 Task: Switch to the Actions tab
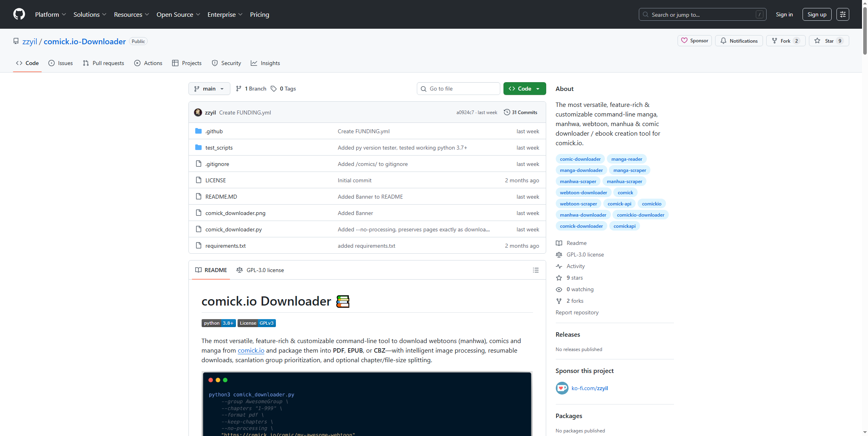tap(148, 63)
